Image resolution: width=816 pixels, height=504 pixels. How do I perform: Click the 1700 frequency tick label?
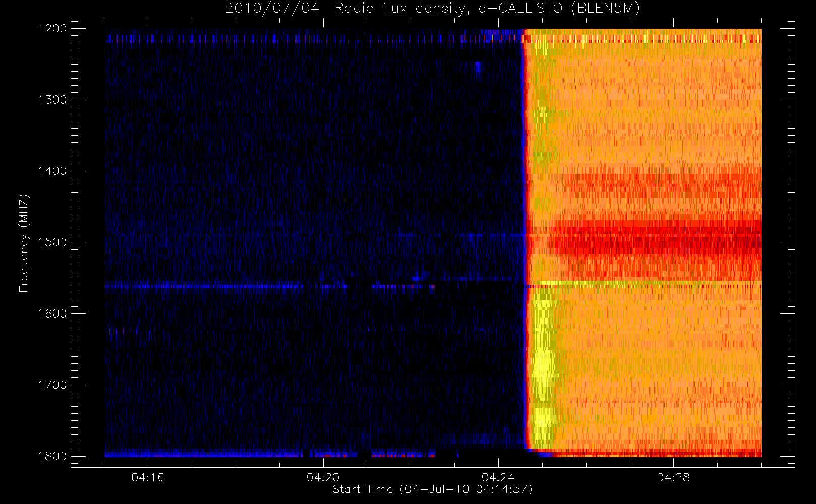pos(52,385)
